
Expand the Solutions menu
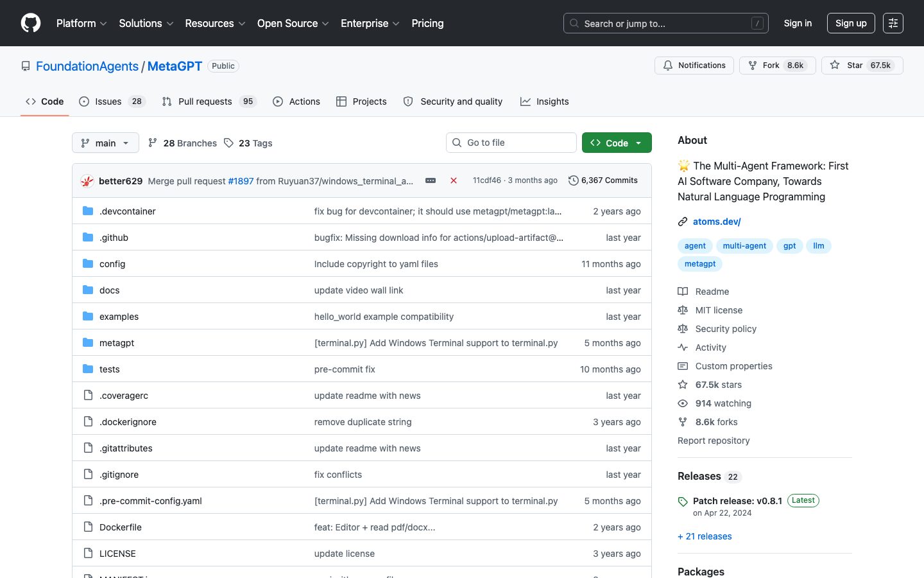(146, 23)
